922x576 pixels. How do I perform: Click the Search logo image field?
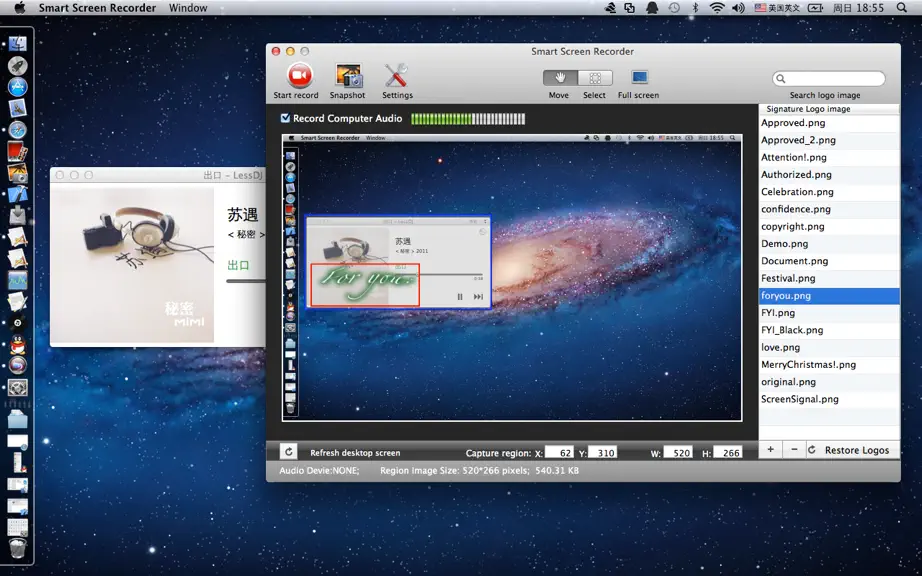coord(829,78)
